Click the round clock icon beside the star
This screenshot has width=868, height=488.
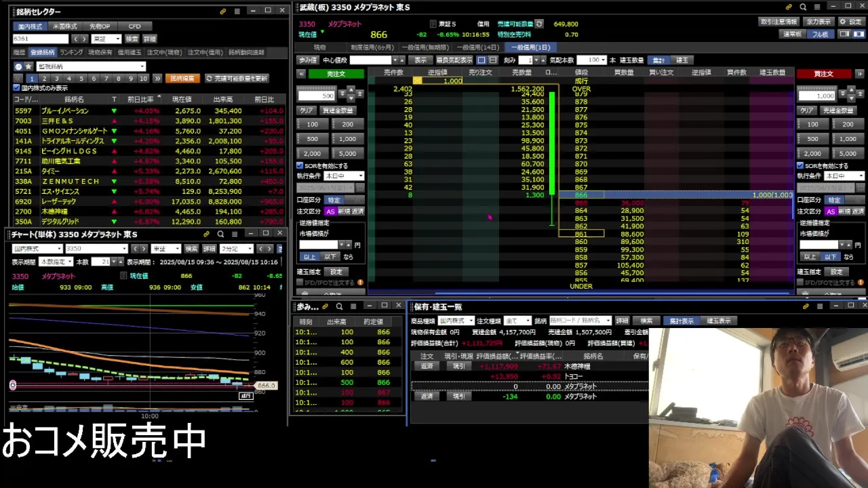[x=18, y=66]
